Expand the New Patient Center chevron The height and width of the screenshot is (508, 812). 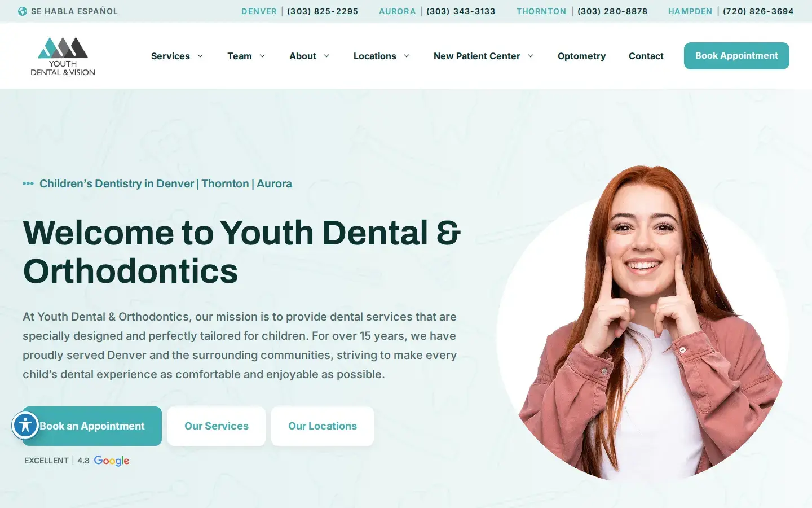(x=531, y=56)
